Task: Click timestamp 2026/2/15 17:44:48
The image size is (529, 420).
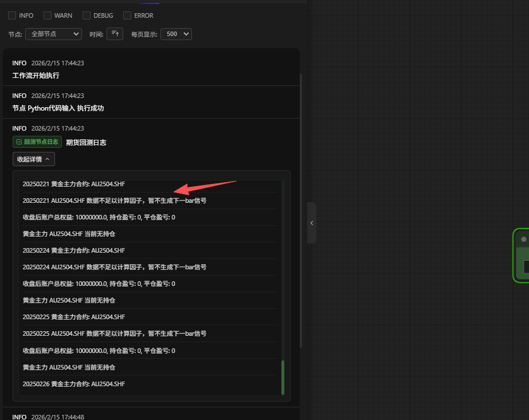Action: pyautogui.click(x=58, y=417)
